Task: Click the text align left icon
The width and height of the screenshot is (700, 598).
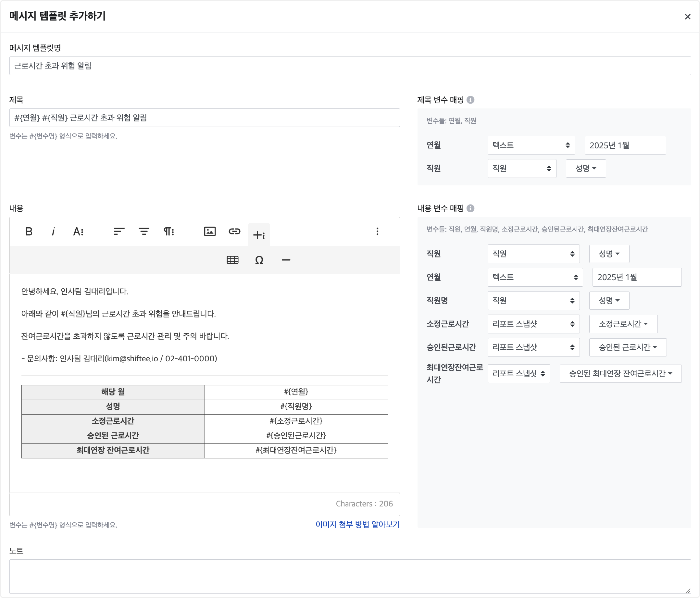Action: [119, 231]
